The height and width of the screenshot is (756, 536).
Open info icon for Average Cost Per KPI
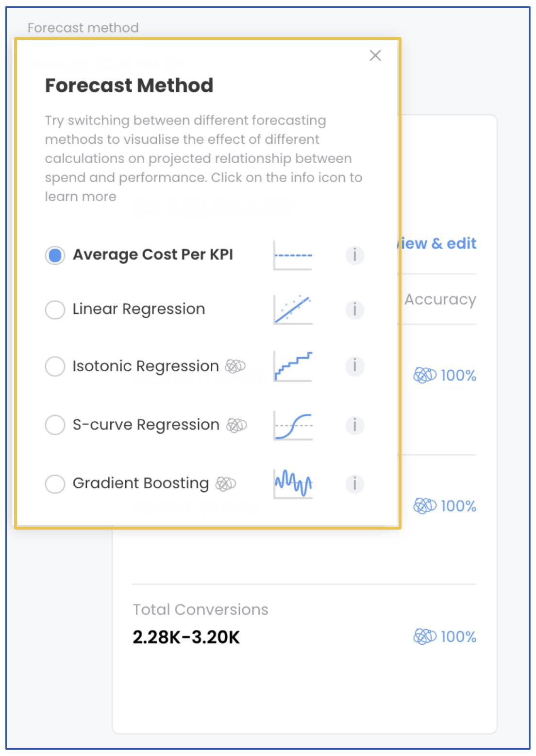[355, 255]
